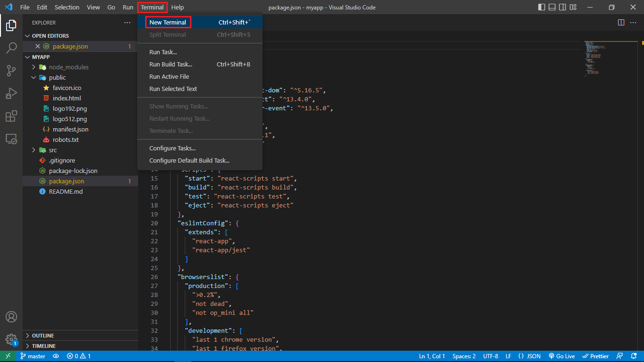Toggle the Primary Side Bar layout icon
Viewport: 644px width, 362px height.
click(542, 7)
